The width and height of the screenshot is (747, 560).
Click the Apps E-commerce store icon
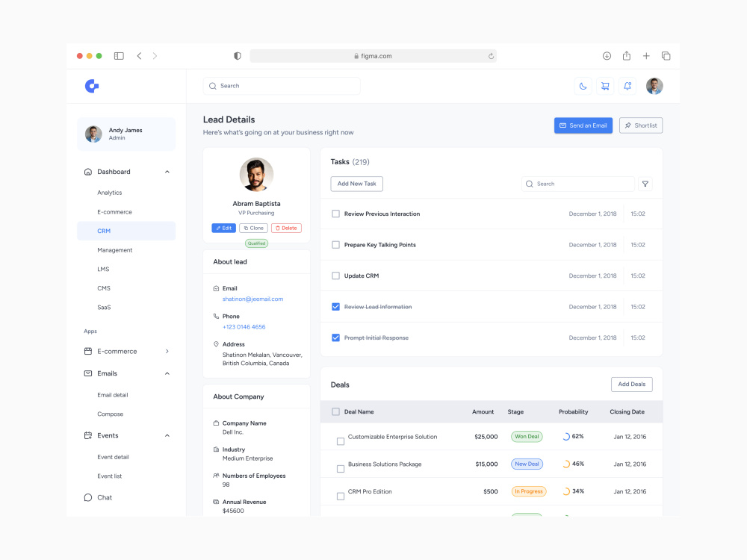coord(87,352)
